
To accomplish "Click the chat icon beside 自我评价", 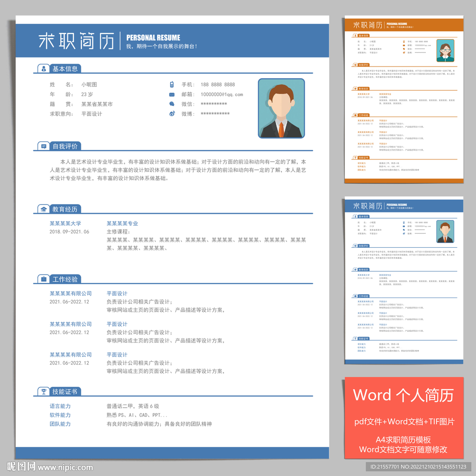I will click(x=44, y=146).
